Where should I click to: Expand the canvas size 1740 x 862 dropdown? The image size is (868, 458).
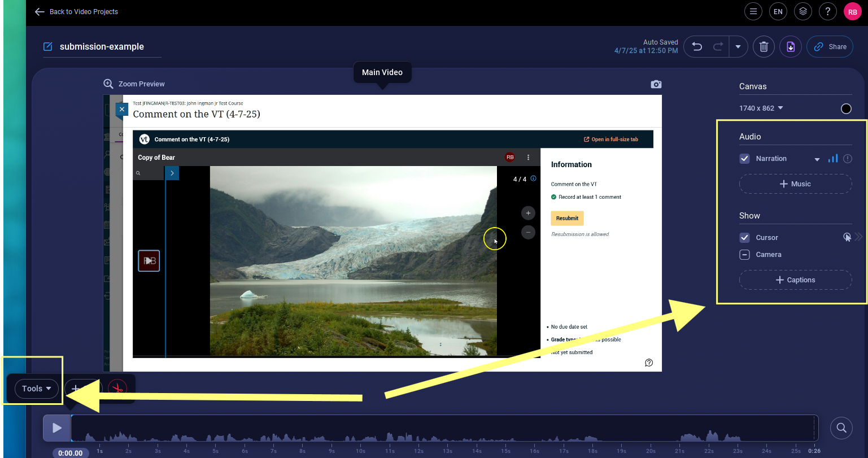pos(761,108)
